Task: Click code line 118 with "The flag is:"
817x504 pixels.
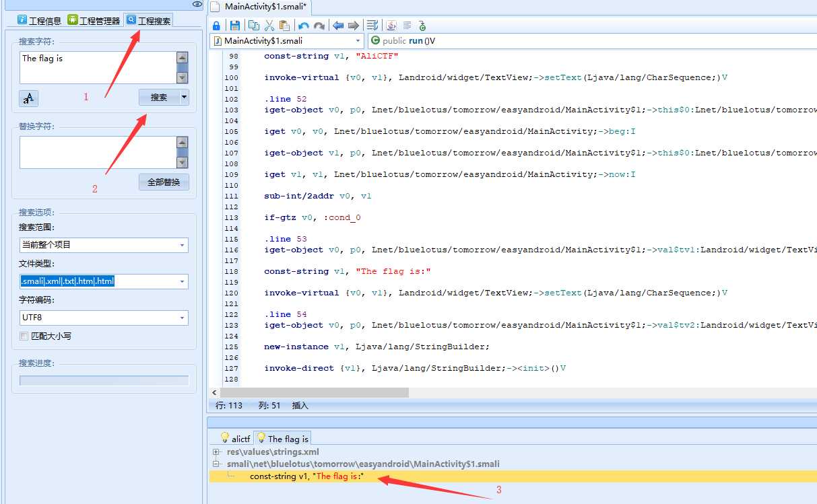Action: 347,271
